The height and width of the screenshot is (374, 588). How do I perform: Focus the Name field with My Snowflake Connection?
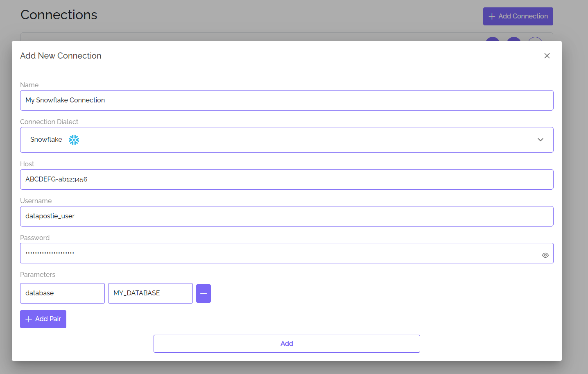[287, 100]
